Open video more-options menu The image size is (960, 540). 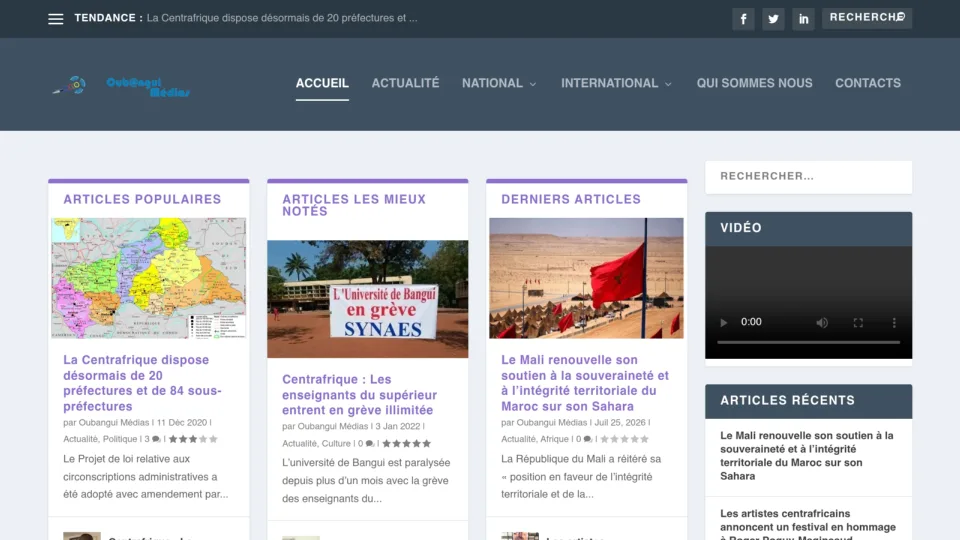(x=894, y=323)
